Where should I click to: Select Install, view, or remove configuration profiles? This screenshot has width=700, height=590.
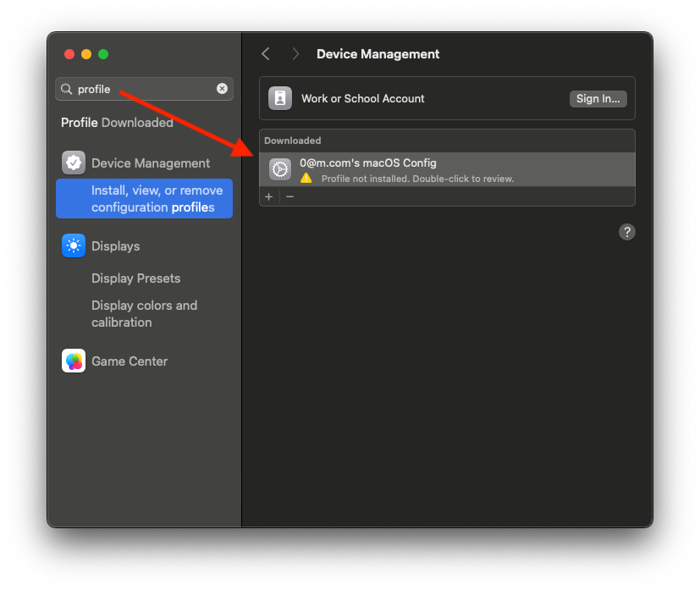click(144, 199)
